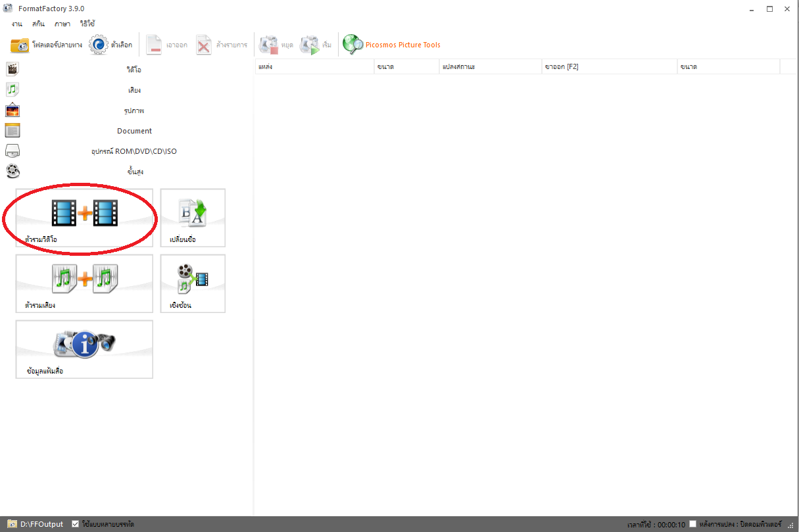Click the แปลงสถานะ (Convert state) column header
Viewport: 799px width, 532px height.
coord(491,66)
